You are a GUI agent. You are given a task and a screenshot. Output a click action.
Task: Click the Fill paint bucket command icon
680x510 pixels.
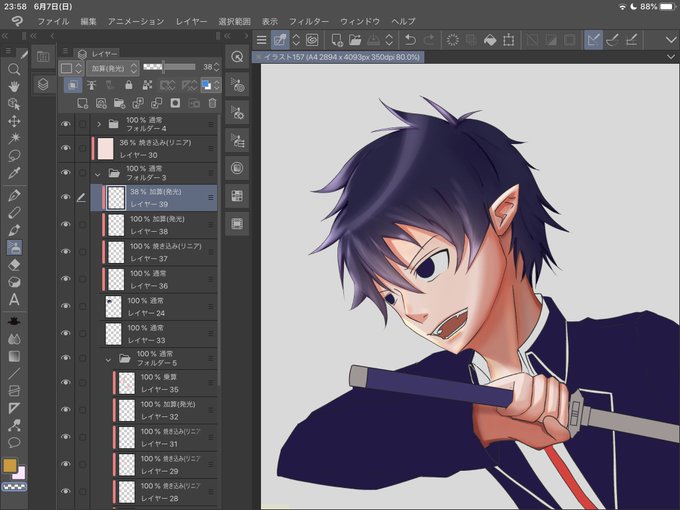point(490,40)
